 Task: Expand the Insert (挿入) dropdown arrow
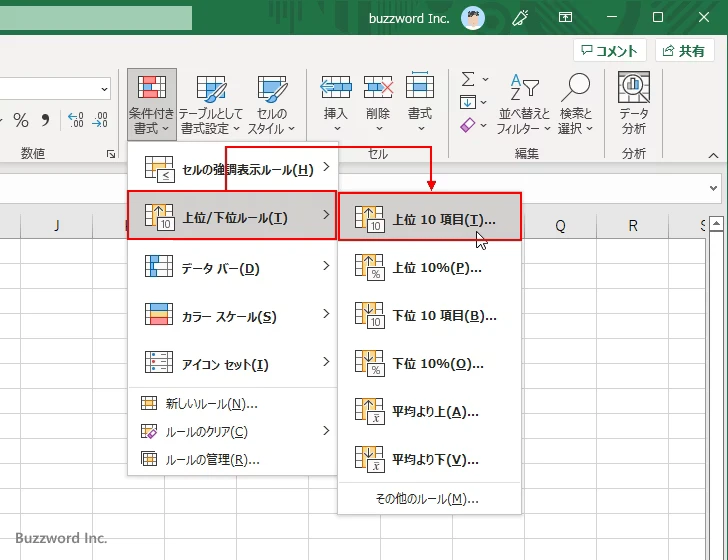(337, 129)
